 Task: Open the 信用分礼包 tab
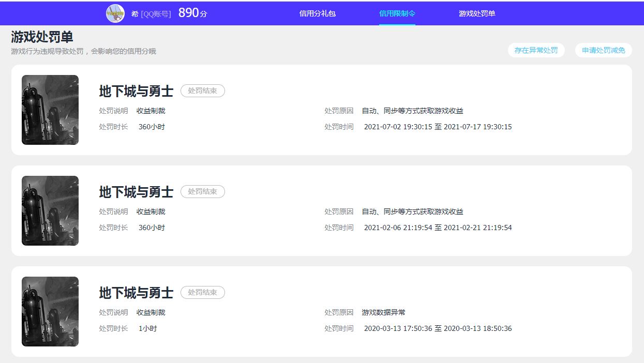click(x=317, y=13)
